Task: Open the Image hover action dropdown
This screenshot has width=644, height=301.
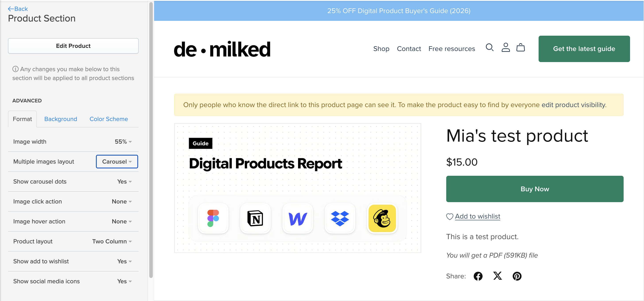Action: [122, 222]
